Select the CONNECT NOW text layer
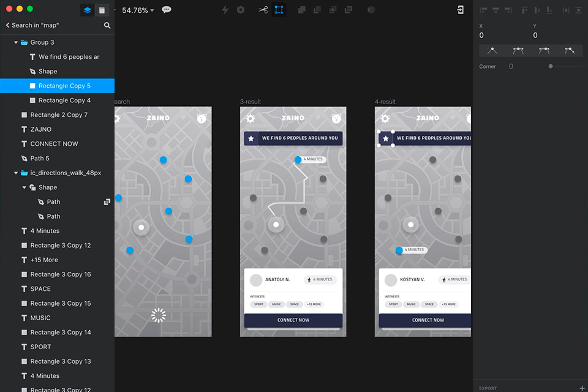 [x=57, y=144]
